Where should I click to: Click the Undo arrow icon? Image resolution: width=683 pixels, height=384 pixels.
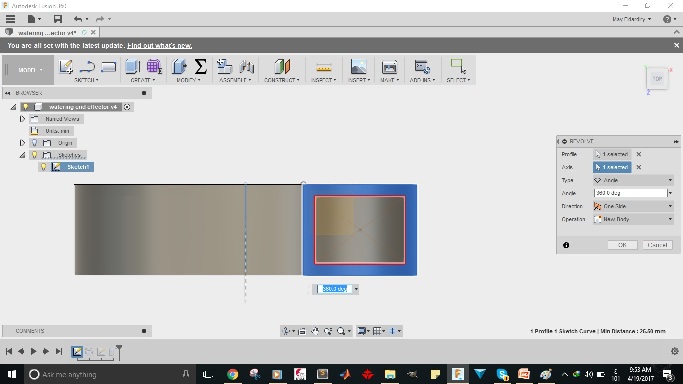tap(78, 19)
